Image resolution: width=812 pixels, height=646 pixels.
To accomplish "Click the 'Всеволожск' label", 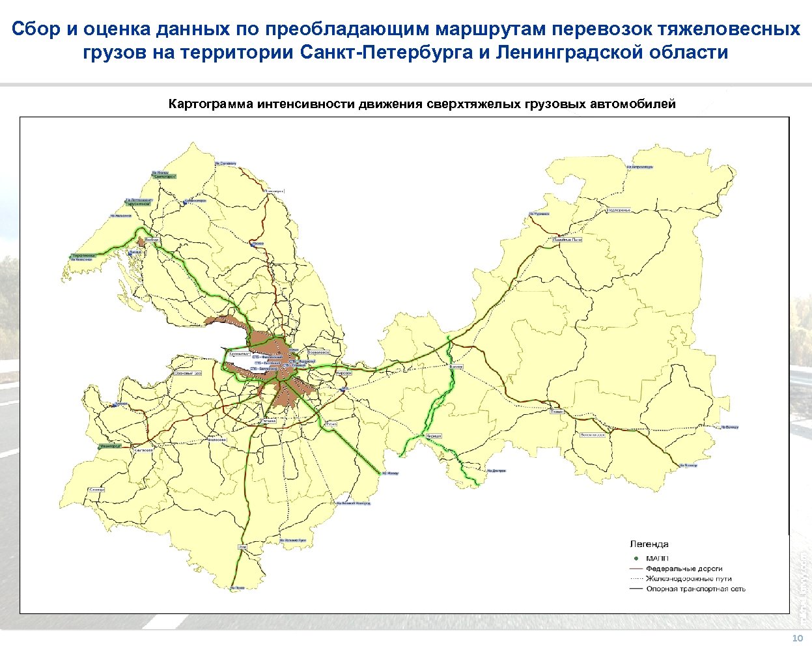I will click(318, 352).
